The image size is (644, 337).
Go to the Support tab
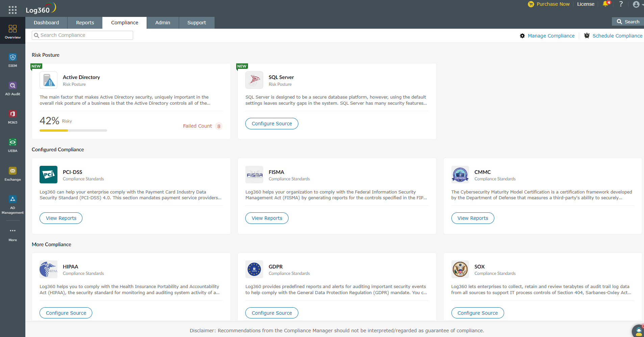197,23
